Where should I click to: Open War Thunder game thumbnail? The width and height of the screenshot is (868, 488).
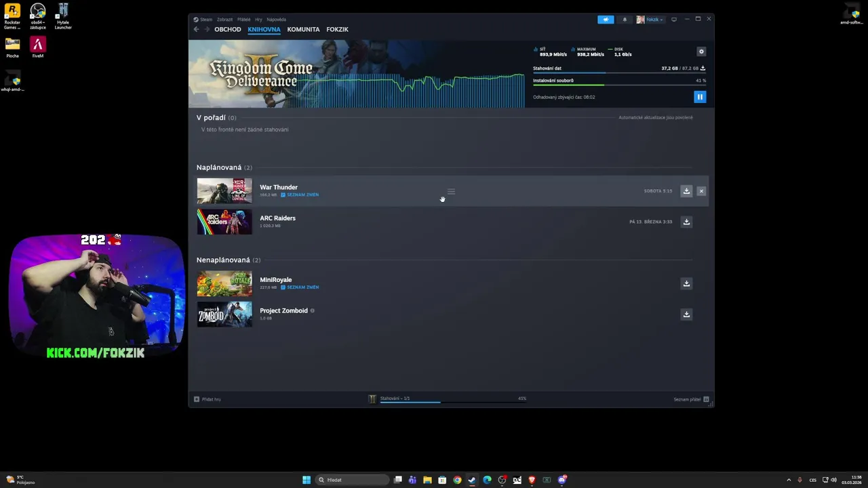(224, 190)
